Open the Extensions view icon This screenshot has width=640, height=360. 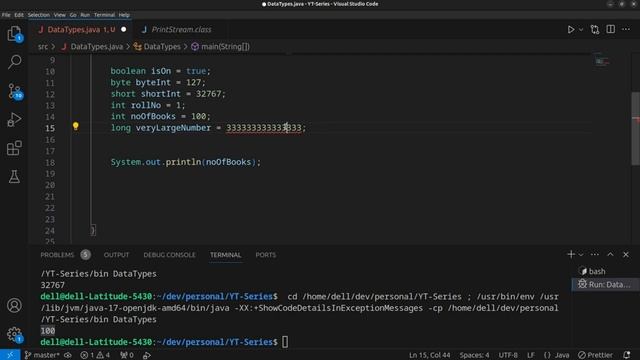(x=14, y=148)
